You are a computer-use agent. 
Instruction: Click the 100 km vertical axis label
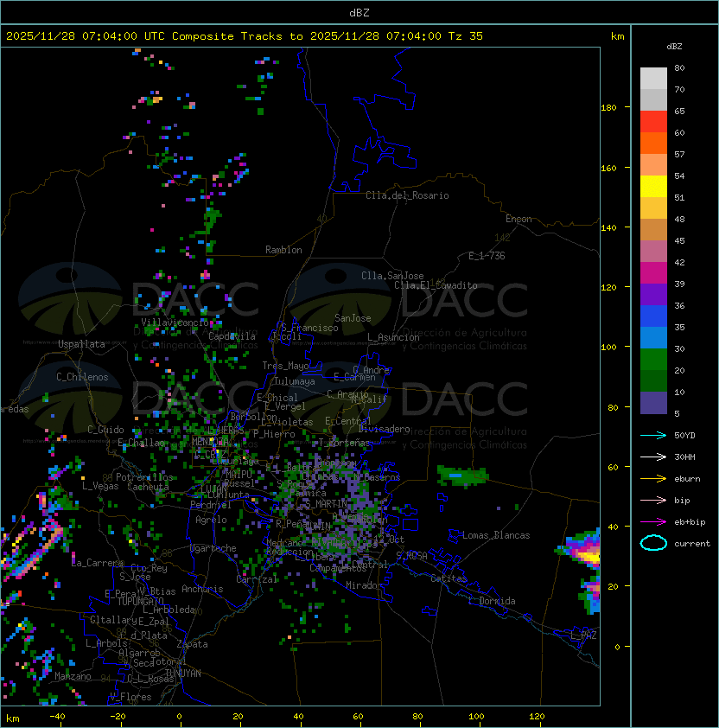pyautogui.click(x=608, y=348)
